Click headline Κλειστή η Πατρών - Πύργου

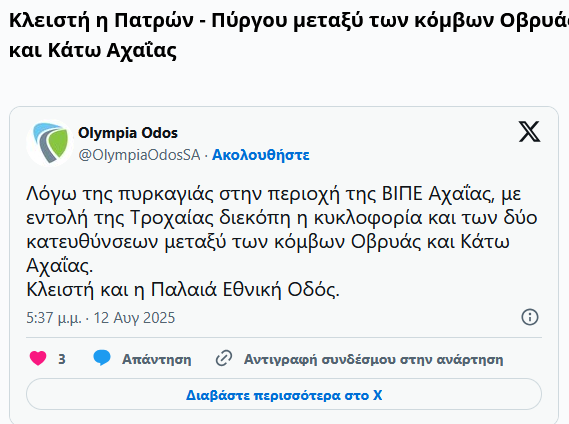point(289,20)
